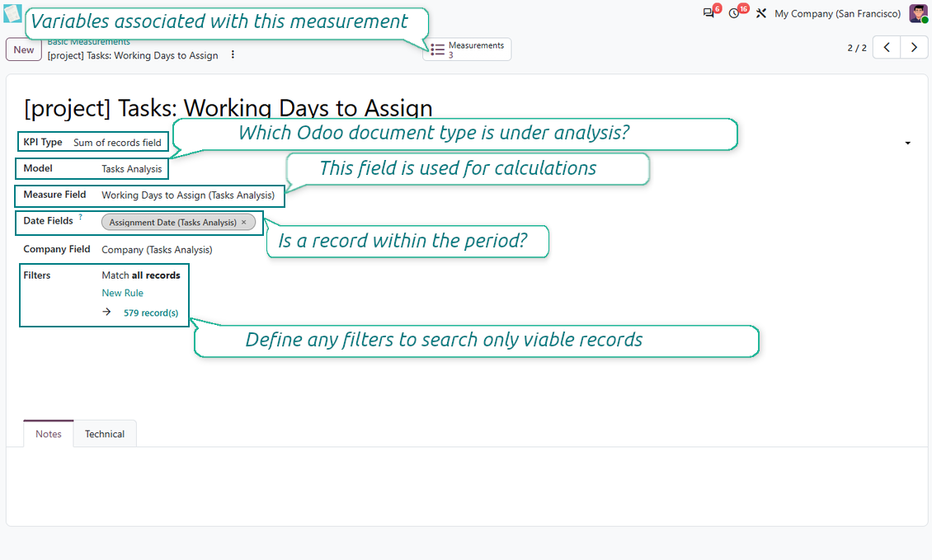Open the activities clock icon with badge 16
The image size is (932, 560).
tap(736, 12)
